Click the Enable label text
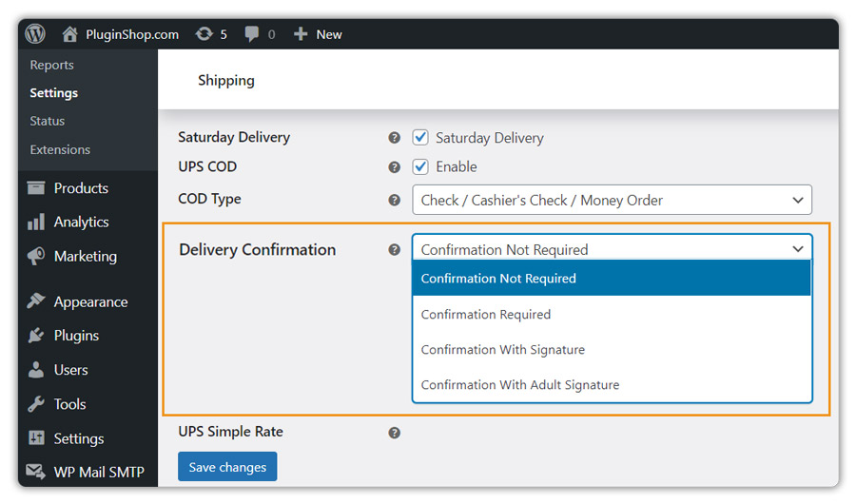856x504 pixels. point(457,166)
